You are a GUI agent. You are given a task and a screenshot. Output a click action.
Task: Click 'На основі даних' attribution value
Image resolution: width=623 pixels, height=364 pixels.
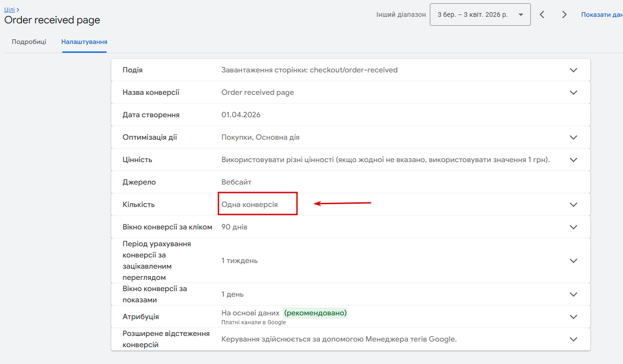[250, 313]
